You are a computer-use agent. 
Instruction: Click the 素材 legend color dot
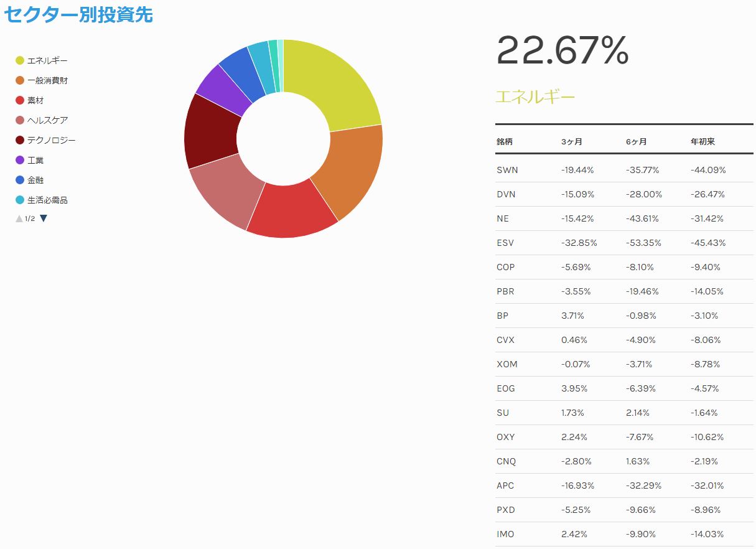click(x=20, y=100)
